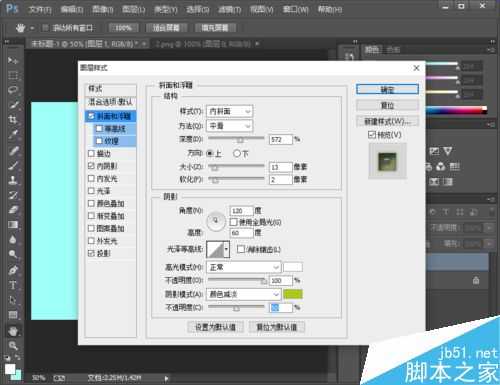Select the Zoom tool in toolbox
Viewport: 500px width, 385px height.
click(13, 346)
